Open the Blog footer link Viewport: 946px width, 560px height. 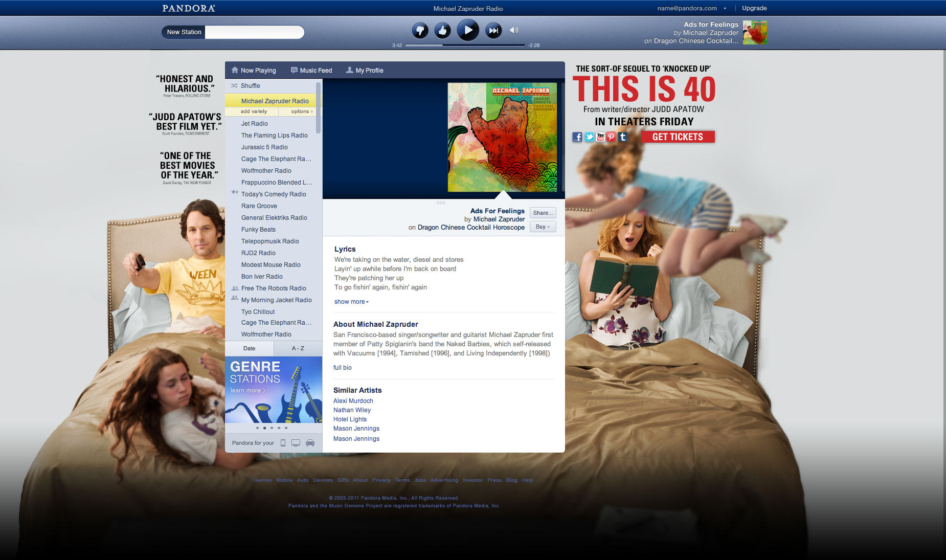coord(512,480)
